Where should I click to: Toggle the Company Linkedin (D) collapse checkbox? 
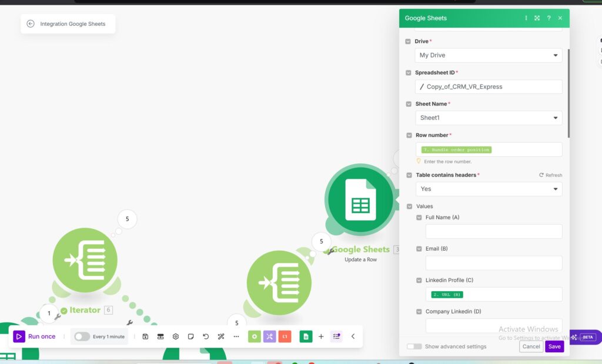coord(419,312)
